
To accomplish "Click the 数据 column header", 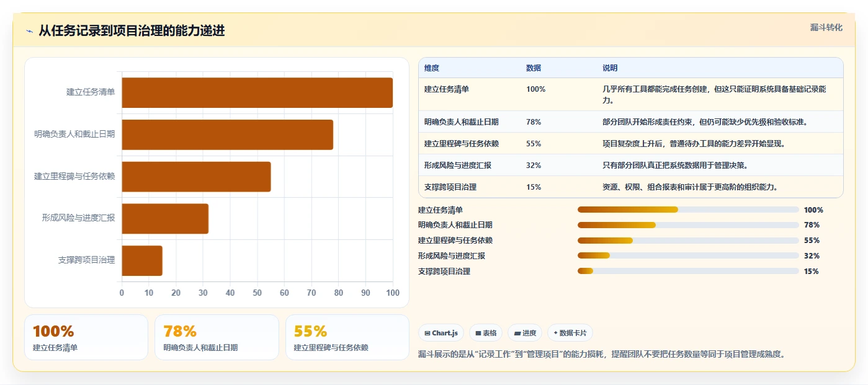I will point(534,68).
